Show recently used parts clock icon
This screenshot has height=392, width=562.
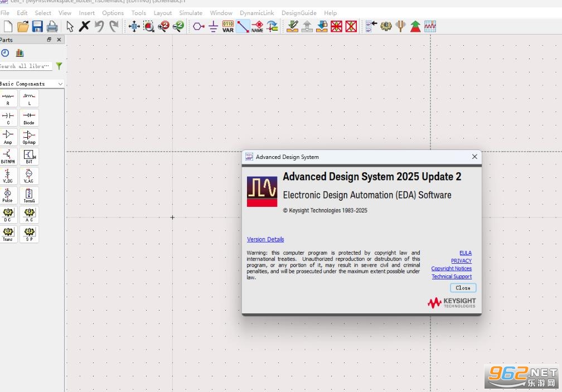(5, 53)
